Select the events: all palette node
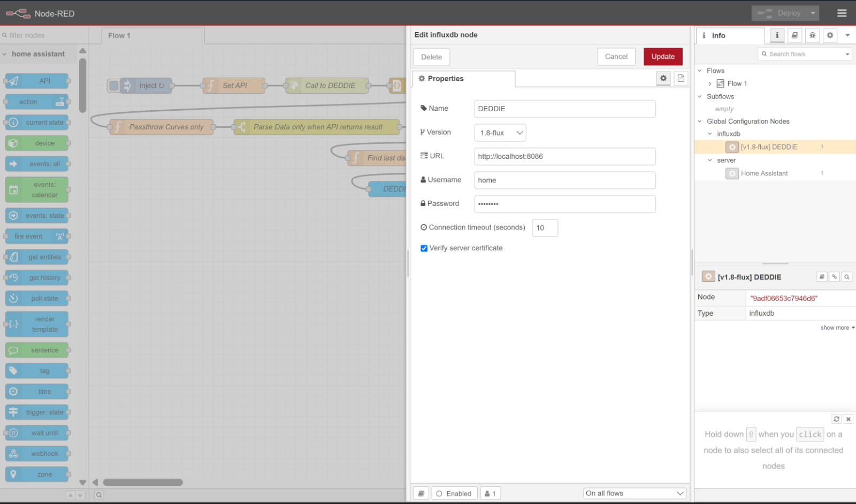856x504 pixels. (37, 164)
